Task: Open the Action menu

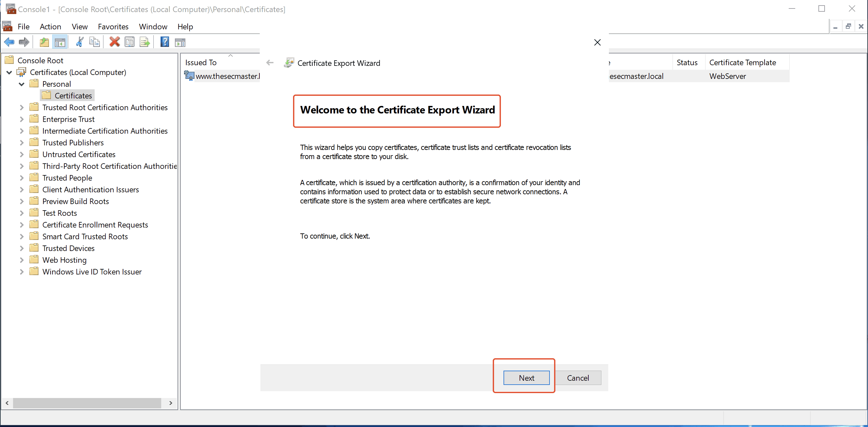Action: (51, 27)
